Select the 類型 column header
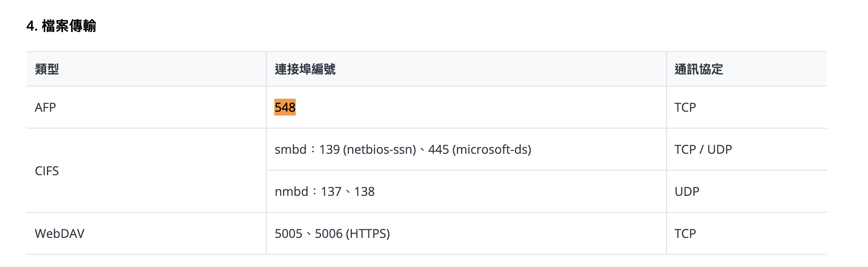Screen dimensions: 868x267 click(47, 69)
